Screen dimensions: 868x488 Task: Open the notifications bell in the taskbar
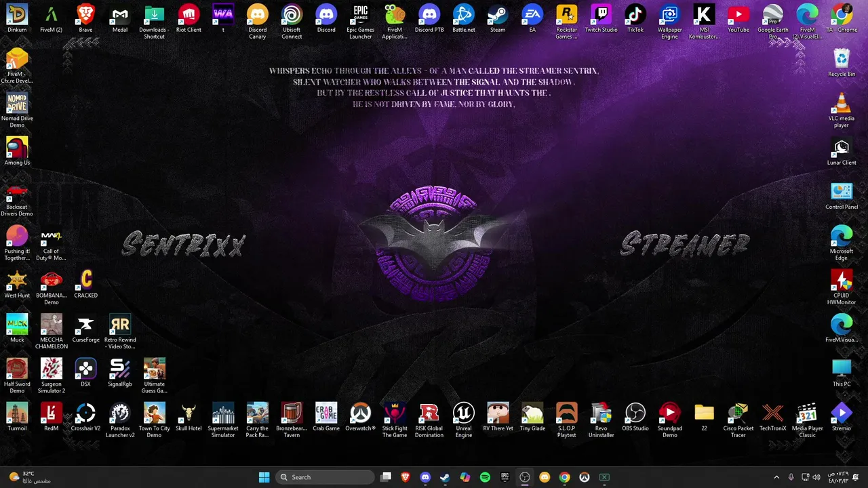[x=857, y=477]
